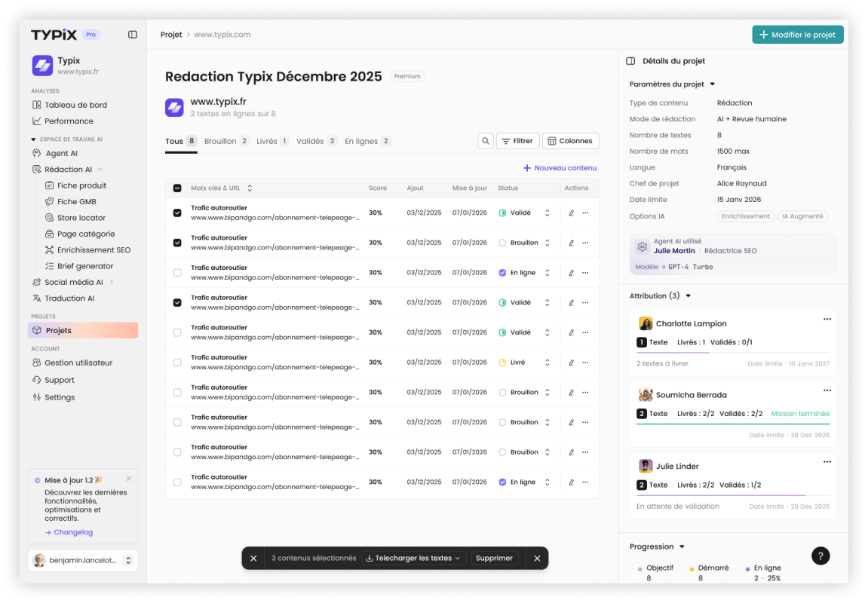Viewport: 868px width, 603px height.
Task: Switch to the Brouillon tab
Action: 220,142
